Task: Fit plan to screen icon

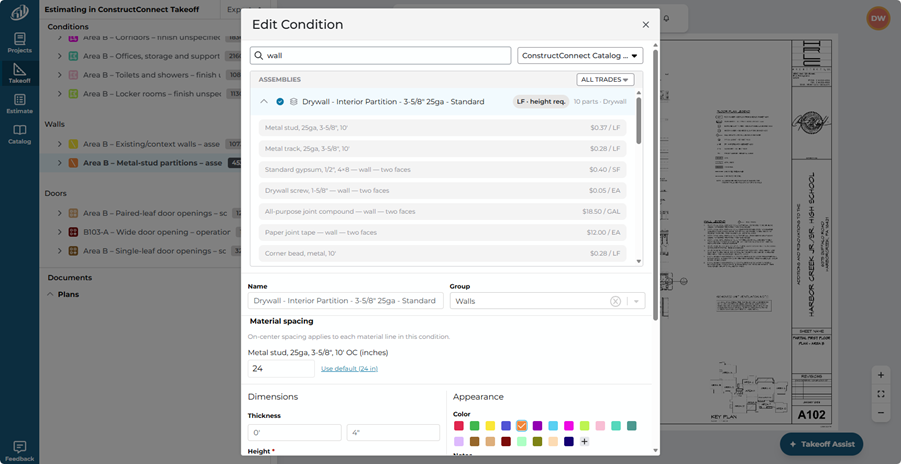Action: pyautogui.click(x=880, y=394)
